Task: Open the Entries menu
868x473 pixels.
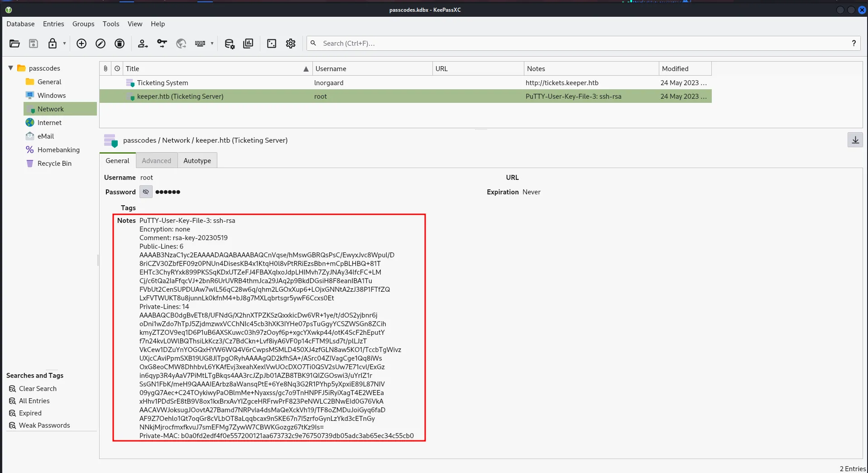Action: click(x=53, y=24)
